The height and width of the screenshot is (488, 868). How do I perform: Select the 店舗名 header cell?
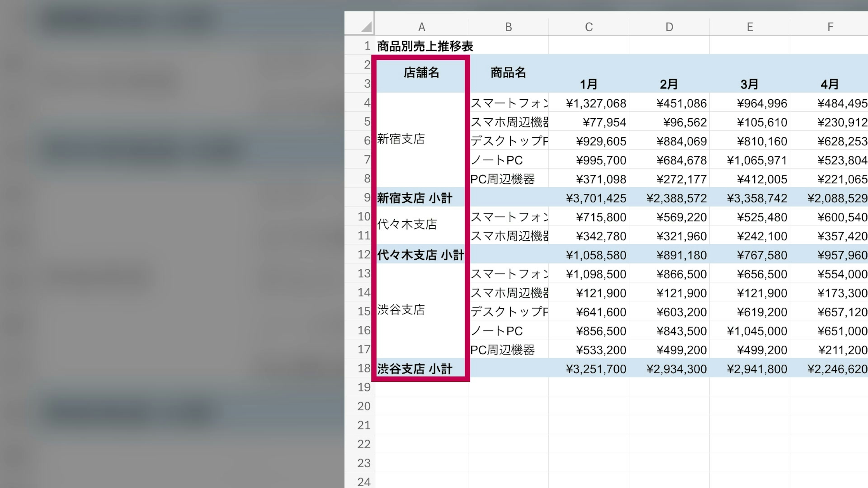click(421, 73)
